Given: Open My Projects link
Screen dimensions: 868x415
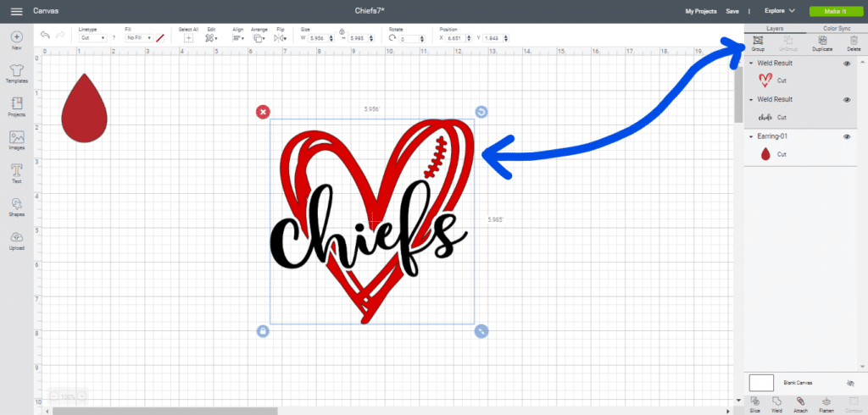Looking at the screenshot, I should tap(700, 11).
